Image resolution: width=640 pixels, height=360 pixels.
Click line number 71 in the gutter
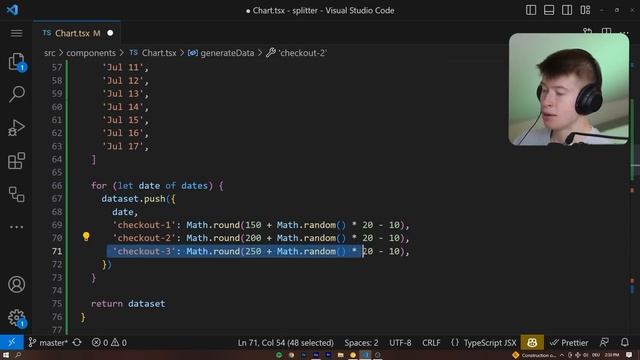[x=57, y=251]
